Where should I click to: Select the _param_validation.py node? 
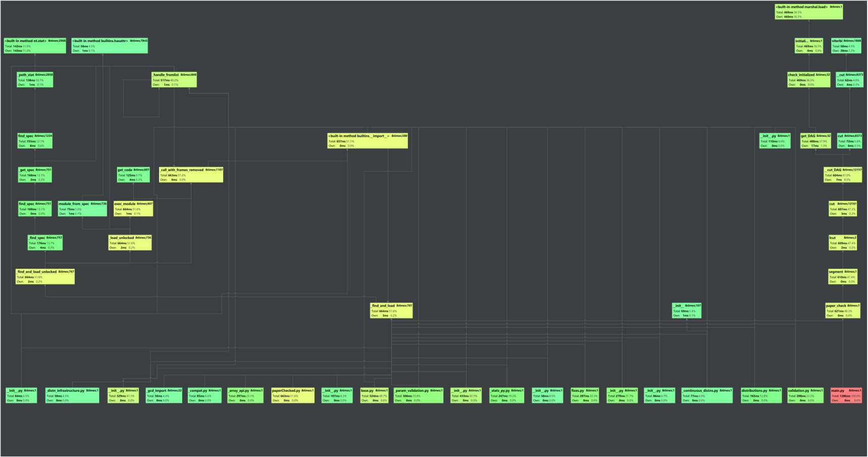click(x=419, y=395)
